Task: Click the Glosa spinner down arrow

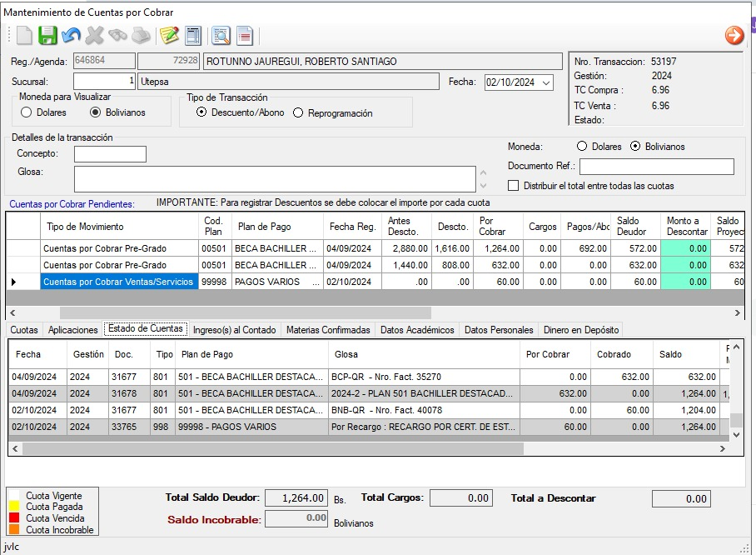Action: click(483, 185)
